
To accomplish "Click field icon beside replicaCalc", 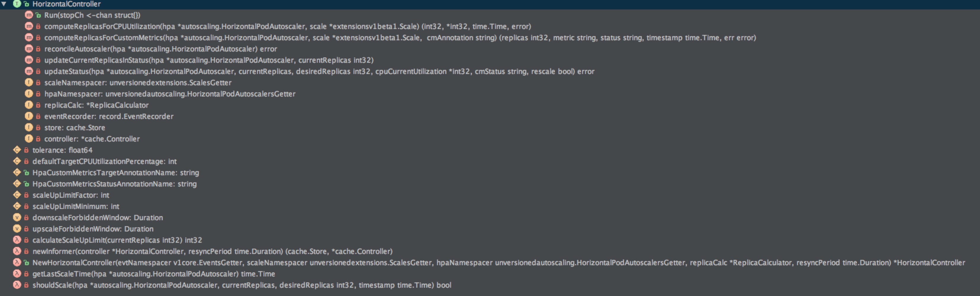I will point(29,105).
